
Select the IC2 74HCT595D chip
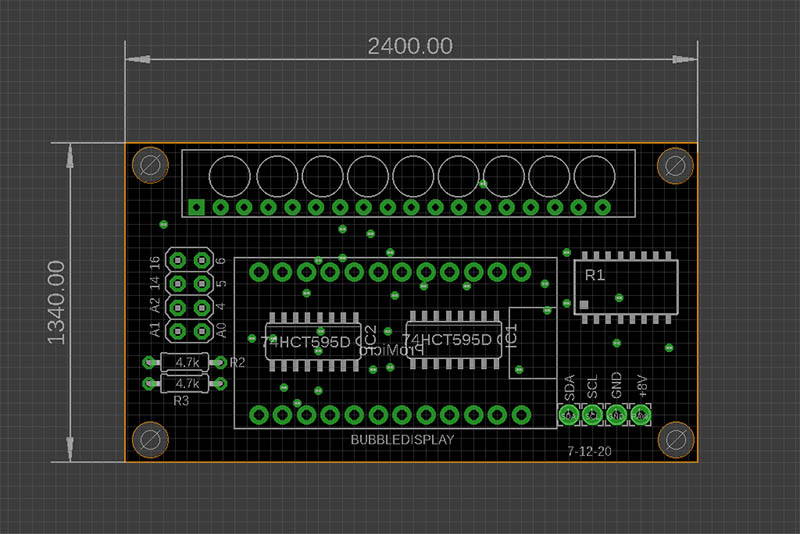(x=312, y=343)
